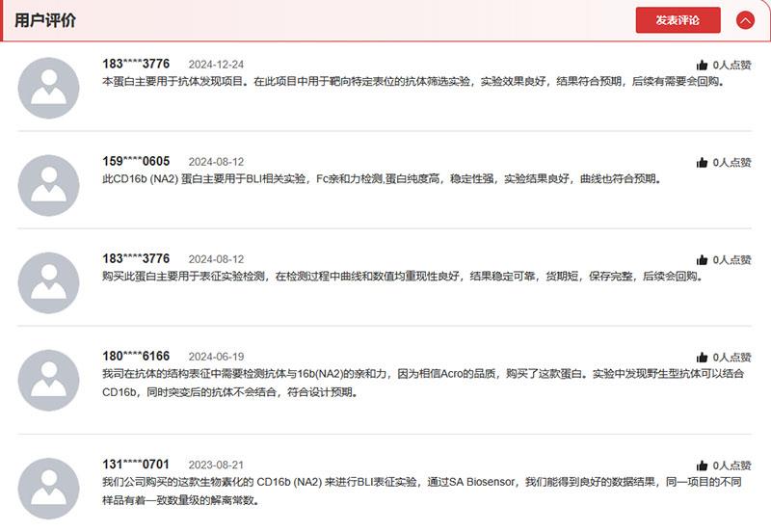The height and width of the screenshot is (532, 771).
Task: Click avatar of user 180****6166
Action: click(48, 380)
